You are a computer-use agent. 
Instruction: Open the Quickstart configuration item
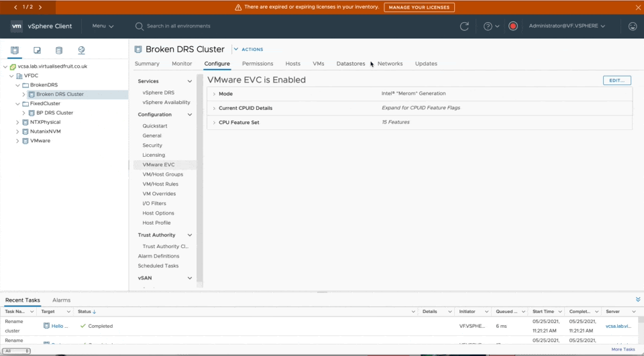[x=155, y=126]
